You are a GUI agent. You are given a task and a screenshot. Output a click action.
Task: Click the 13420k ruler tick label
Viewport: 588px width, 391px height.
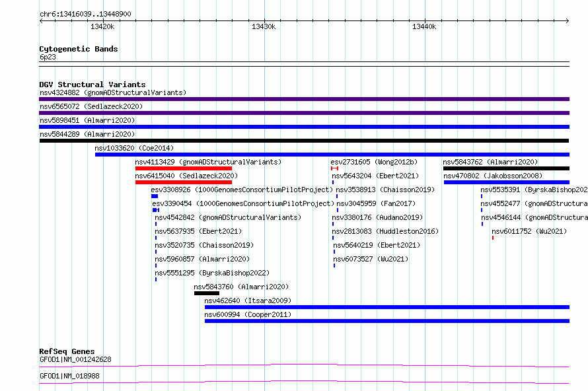tap(102, 26)
